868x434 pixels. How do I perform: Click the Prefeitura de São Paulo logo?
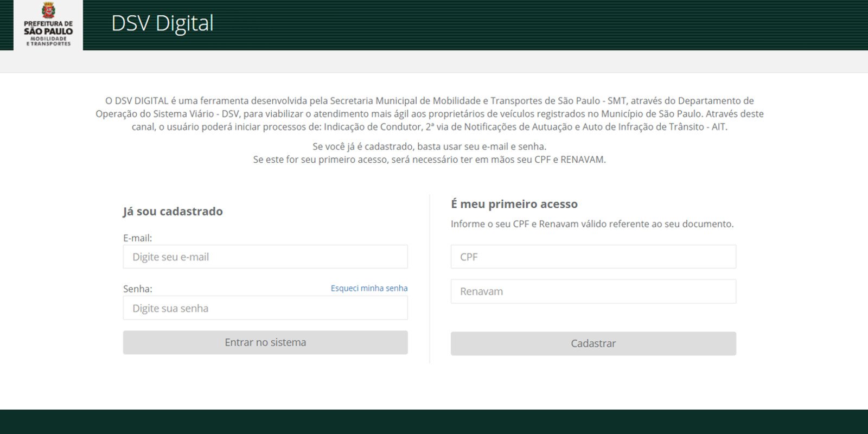coord(48,24)
